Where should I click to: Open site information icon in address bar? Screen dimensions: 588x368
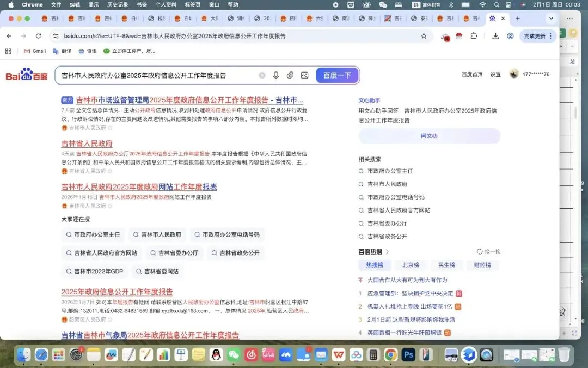point(56,36)
